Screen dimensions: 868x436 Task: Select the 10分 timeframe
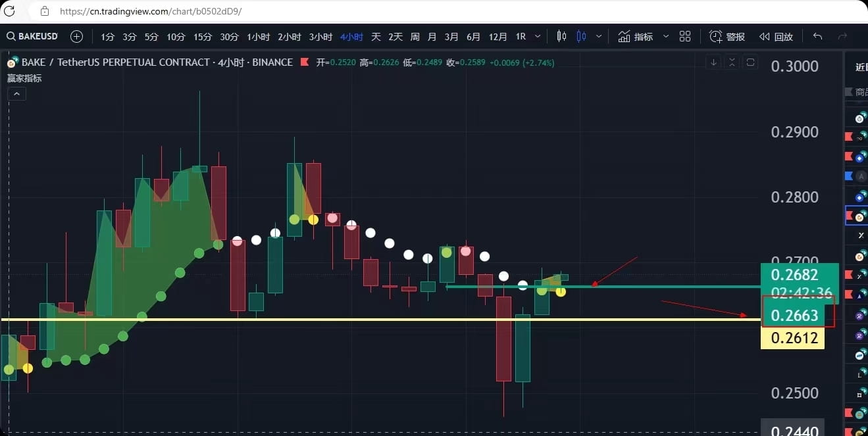coord(176,37)
